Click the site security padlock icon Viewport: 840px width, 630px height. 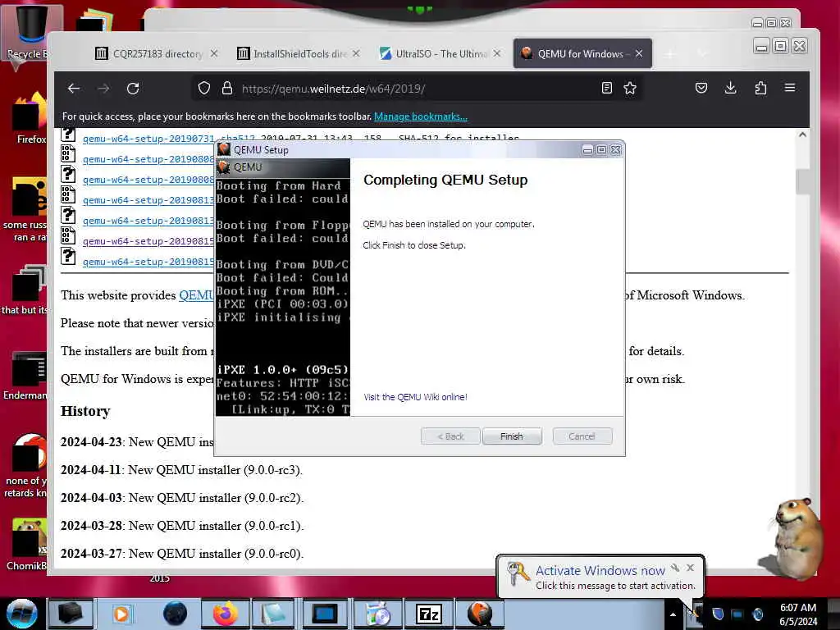pos(227,89)
